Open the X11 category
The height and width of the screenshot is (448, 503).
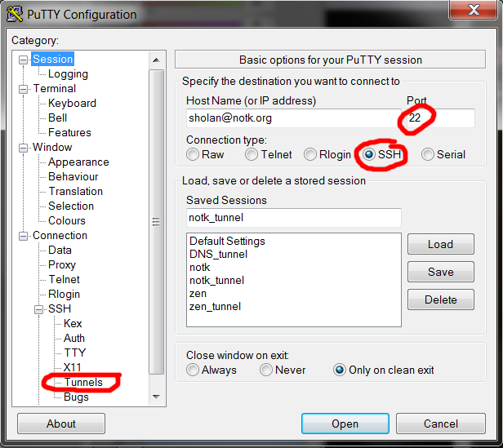pos(72,367)
